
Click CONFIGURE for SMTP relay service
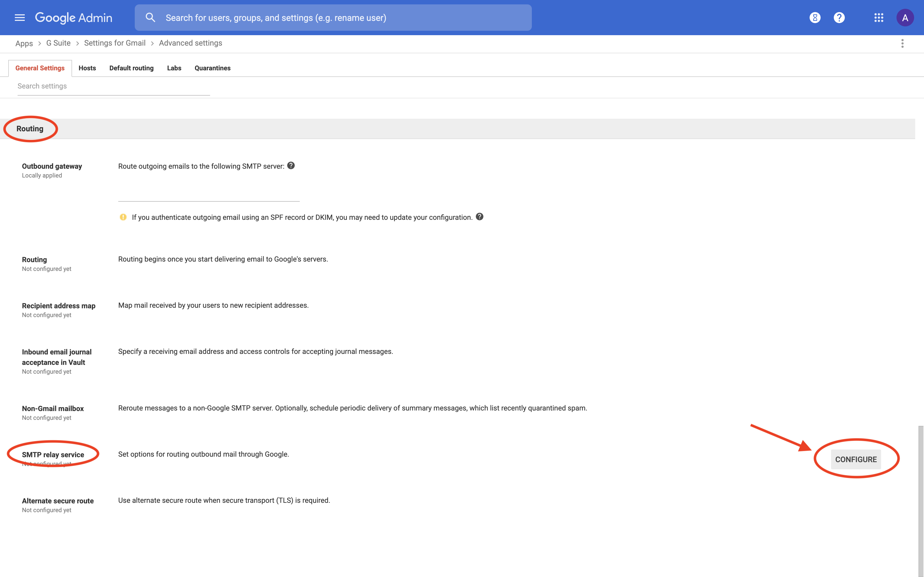point(856,459)
